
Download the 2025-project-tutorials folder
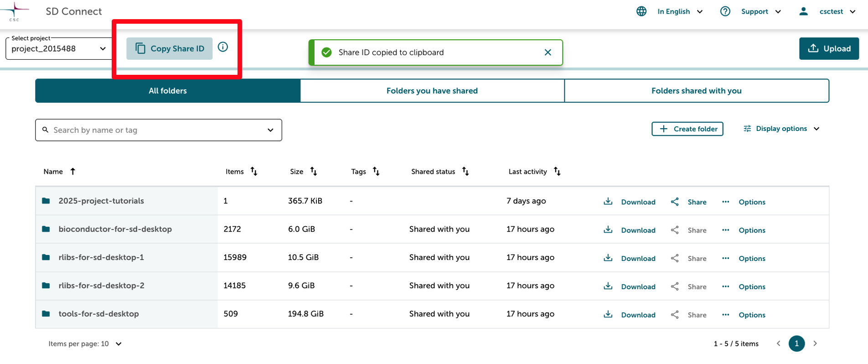coord(630,202)
